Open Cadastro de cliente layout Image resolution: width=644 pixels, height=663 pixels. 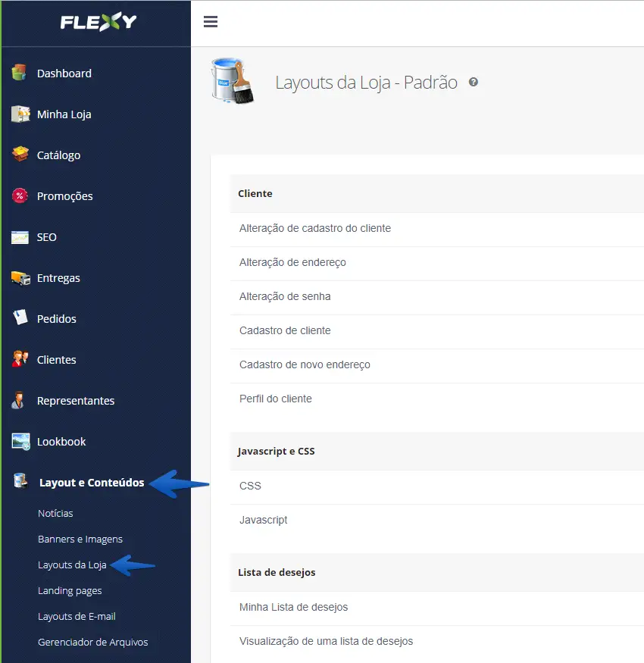pos(437,330)
